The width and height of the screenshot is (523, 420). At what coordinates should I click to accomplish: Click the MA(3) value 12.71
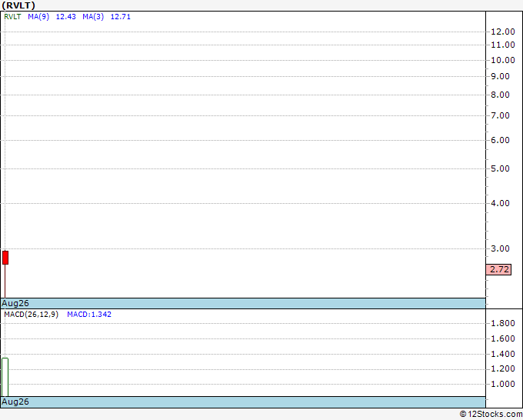point(121,17)
